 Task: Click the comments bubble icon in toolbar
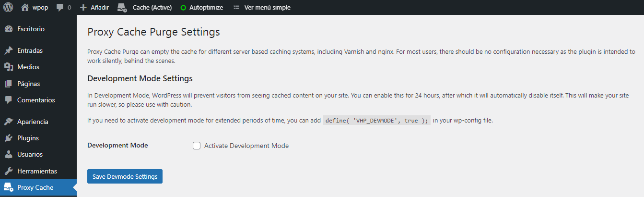(x=60, y=8)
